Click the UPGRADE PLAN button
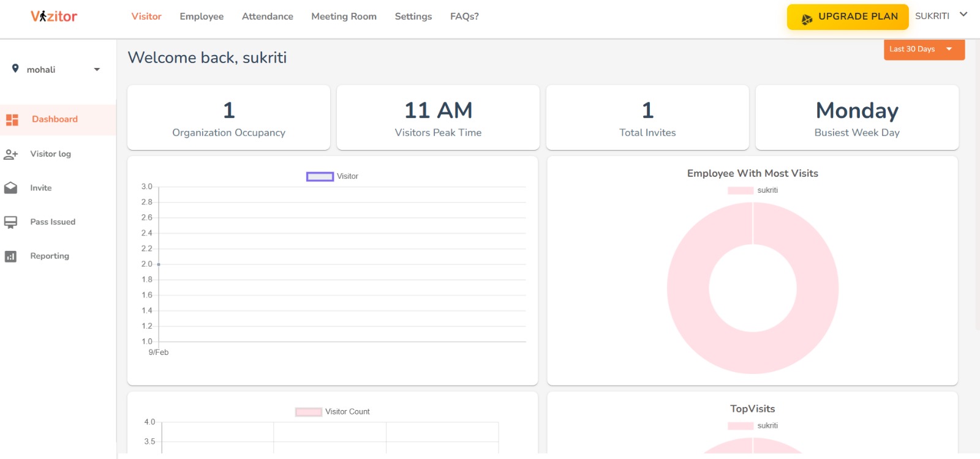Image resolution: width=980 pixels, height=459 pixels. 848,17
